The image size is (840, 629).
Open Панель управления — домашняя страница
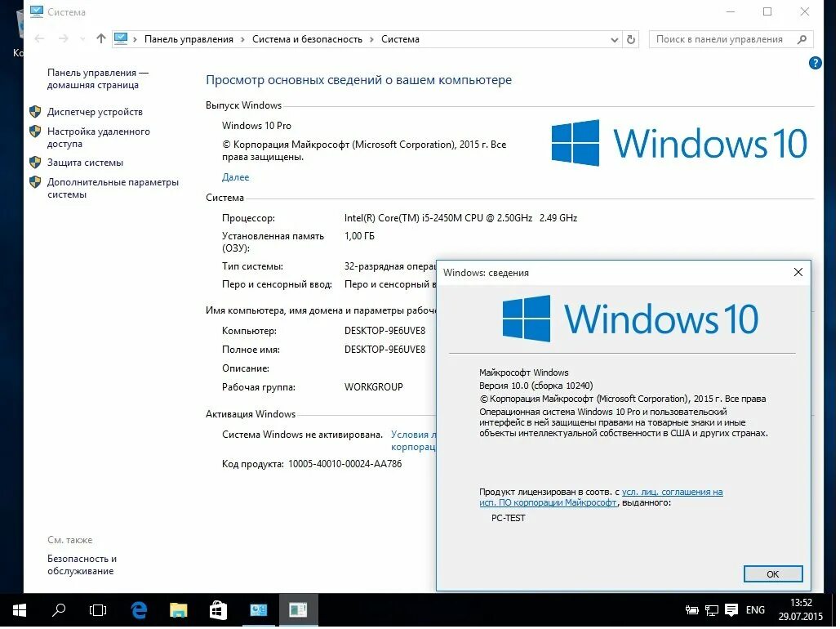[97, 78]
